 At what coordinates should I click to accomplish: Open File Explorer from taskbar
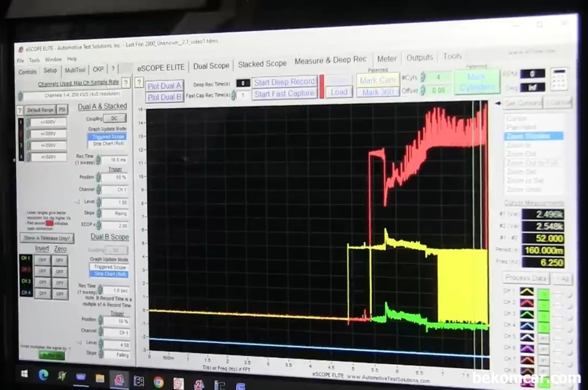(100, 378)
